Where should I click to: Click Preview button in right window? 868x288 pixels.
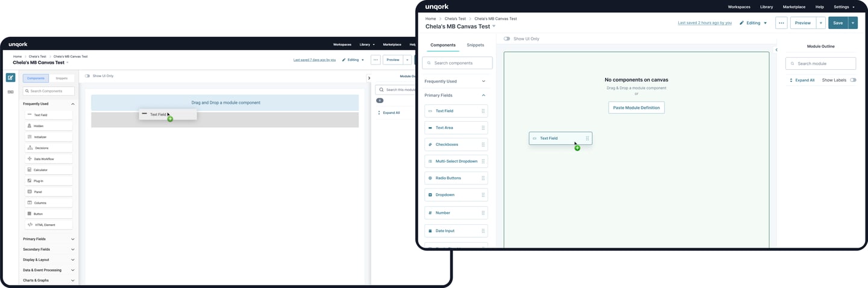803,23
